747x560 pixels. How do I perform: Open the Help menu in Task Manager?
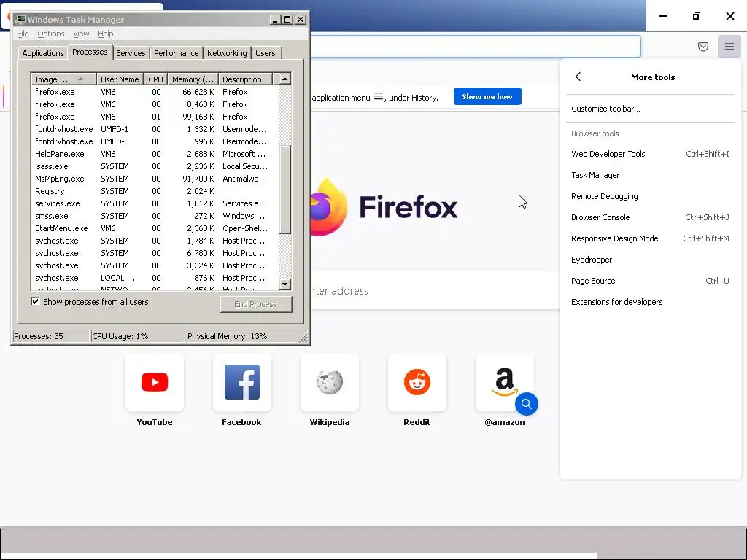coord(105,34)
